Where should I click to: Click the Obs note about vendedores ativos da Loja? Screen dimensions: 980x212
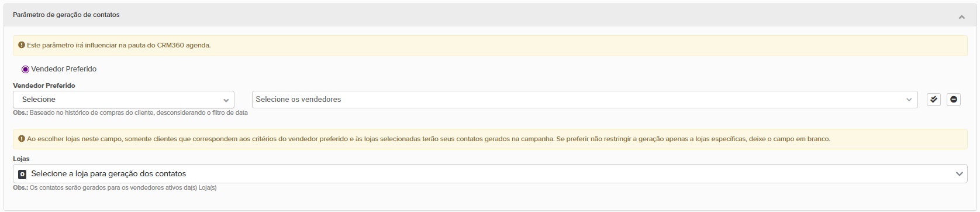coord(115,188)
